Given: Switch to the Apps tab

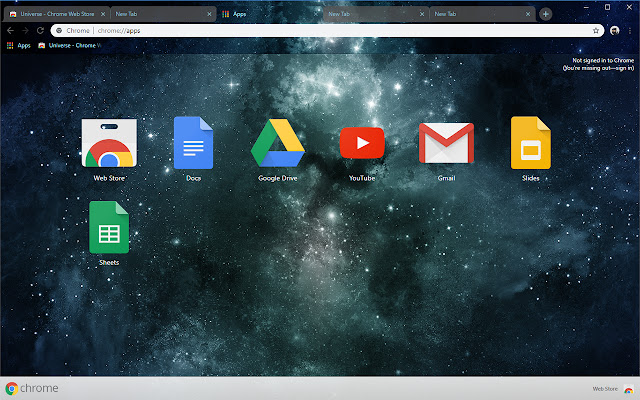Looking at the screenshot, I should point(267,14).
